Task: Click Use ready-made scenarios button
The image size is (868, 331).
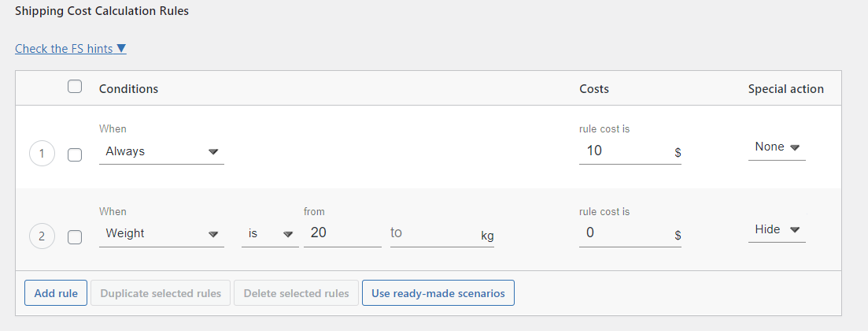Action: pyautogui.click(x=438, y=292)
